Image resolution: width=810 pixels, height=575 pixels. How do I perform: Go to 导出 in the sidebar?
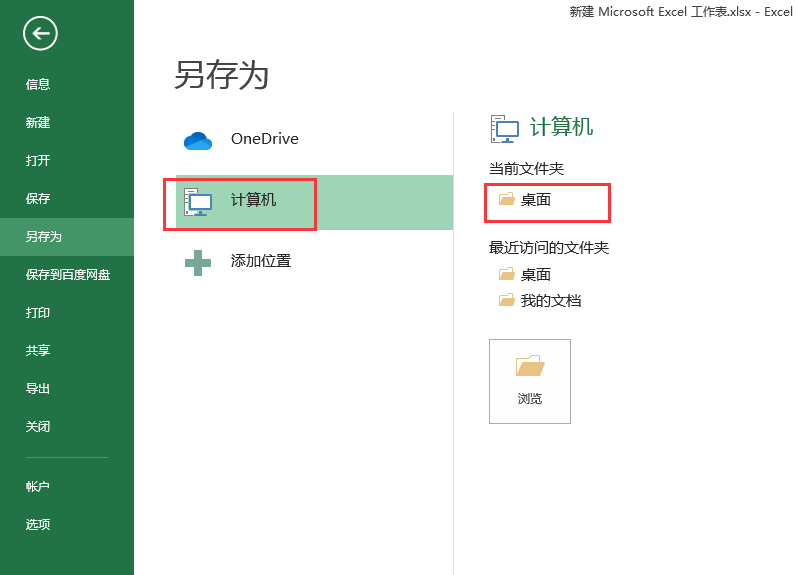tap(67, 389)
